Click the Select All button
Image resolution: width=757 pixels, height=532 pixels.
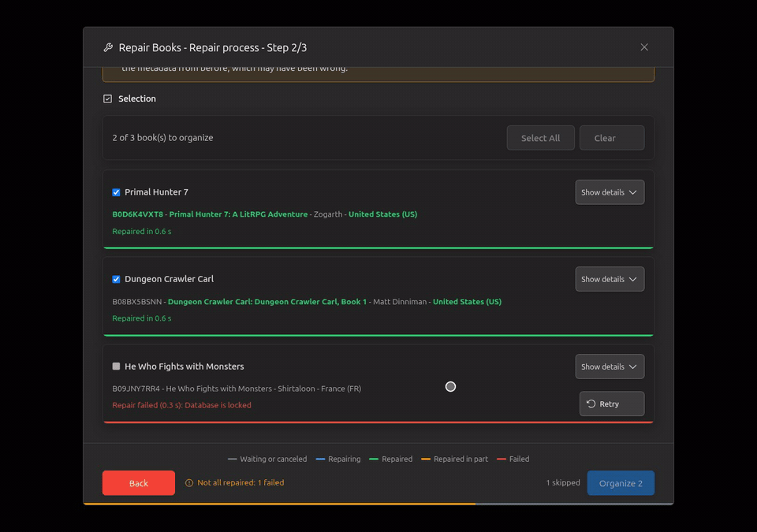(540, 138)
